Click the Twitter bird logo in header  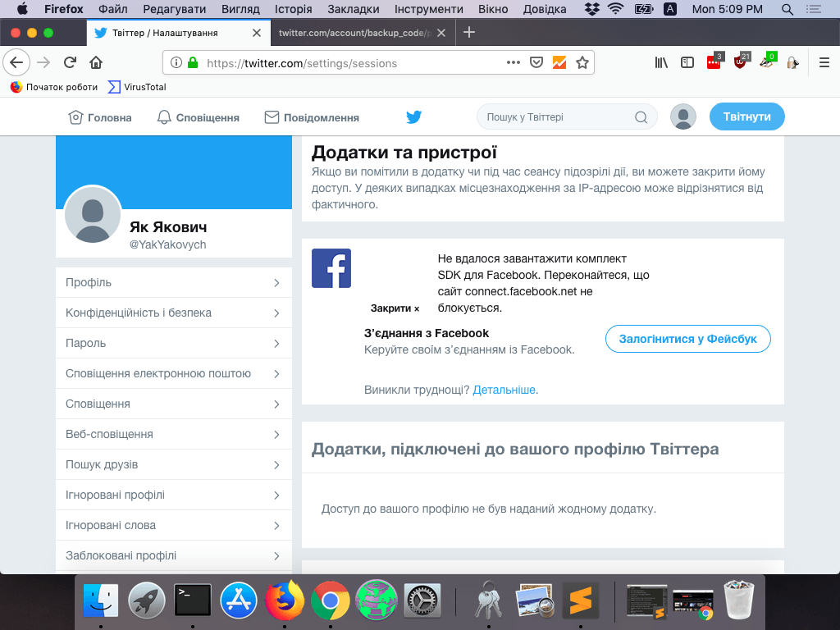coord(413,117)
